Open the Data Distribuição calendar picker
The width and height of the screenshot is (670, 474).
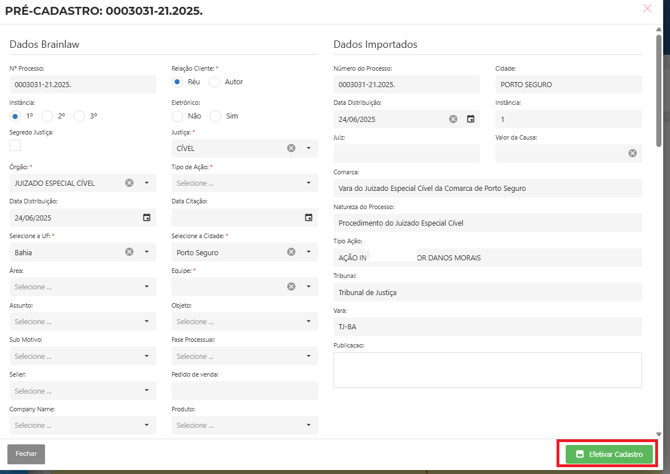pyautogui.click(x=147, y=217)
